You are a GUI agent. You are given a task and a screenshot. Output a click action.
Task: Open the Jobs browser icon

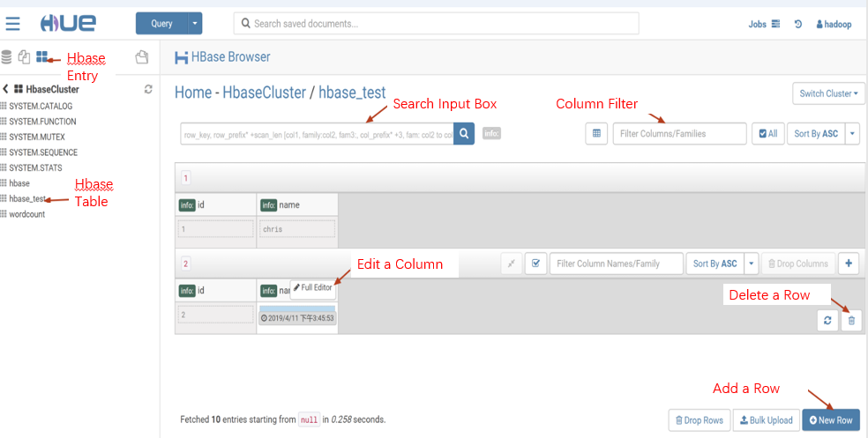coord(775,24)
